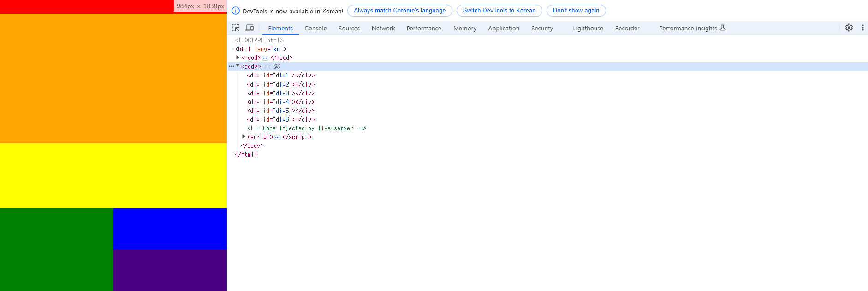Switch to the Elements tab
This screenshot has height=291, width=868.
click(x=280, y=28)
